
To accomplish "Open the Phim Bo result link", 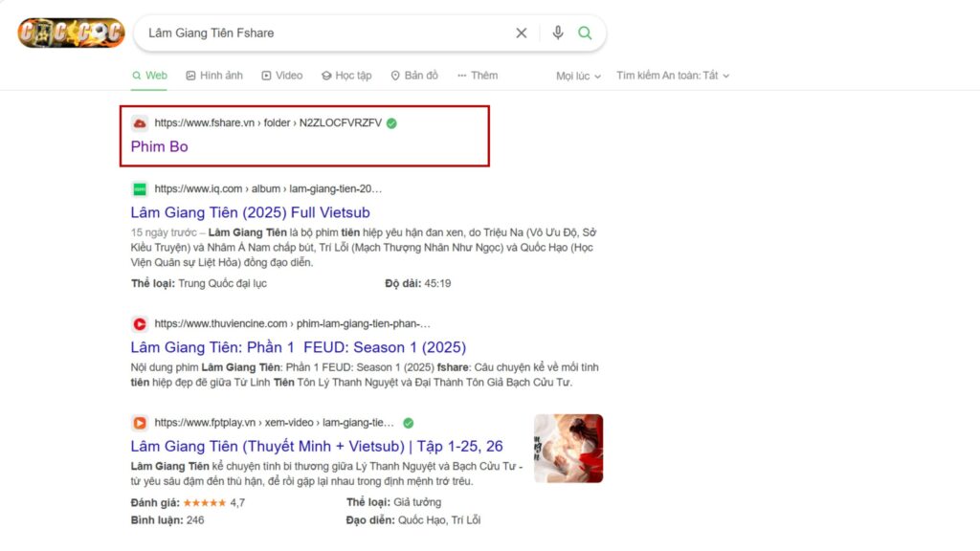I will pyautogui.click(x=160, y=146).
